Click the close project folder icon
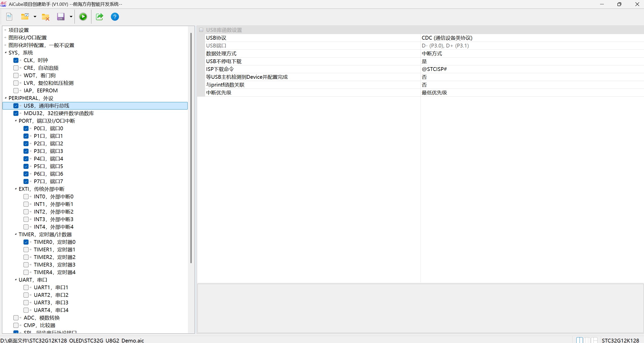The width and height of the screenshot is (644, 343). click(x=45, y=17)
